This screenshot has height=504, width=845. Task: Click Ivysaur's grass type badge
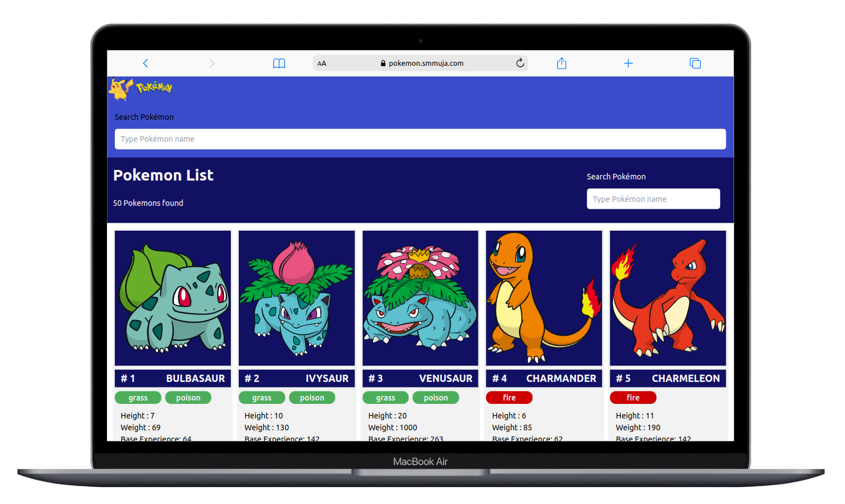(x=262, y=398)
